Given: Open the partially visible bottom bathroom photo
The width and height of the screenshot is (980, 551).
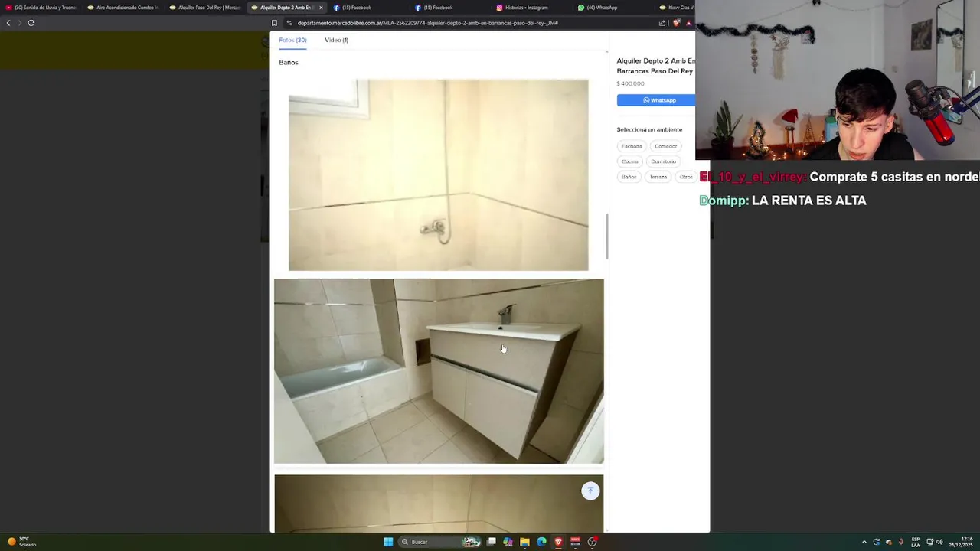Looking at the screenshot, I should tap(439, 504).
